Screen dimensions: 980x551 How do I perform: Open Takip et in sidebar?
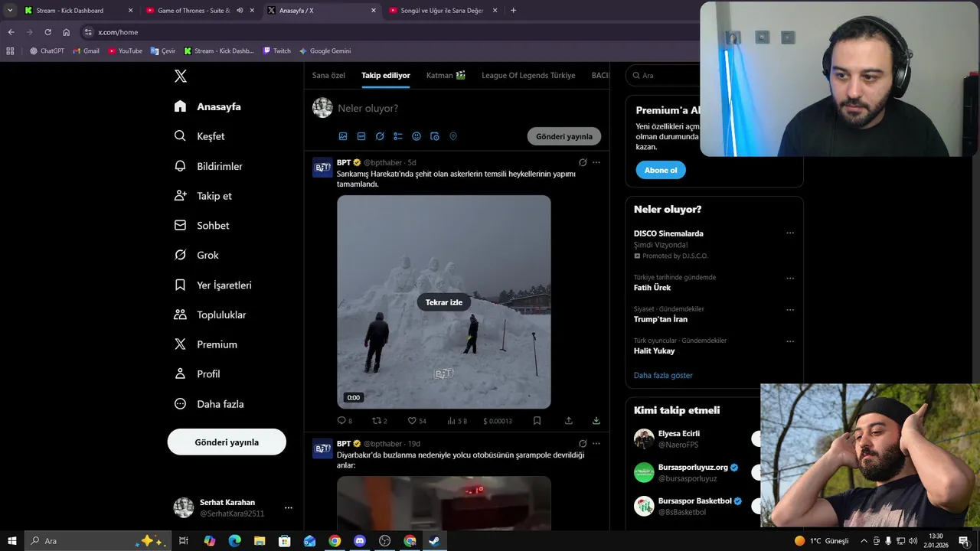203,196
